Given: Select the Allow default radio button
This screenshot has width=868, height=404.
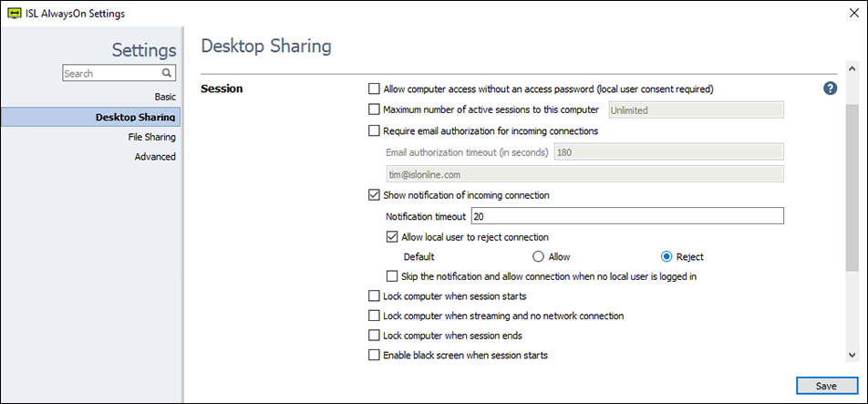Looking at the screenshot, I should click(539, 257).
